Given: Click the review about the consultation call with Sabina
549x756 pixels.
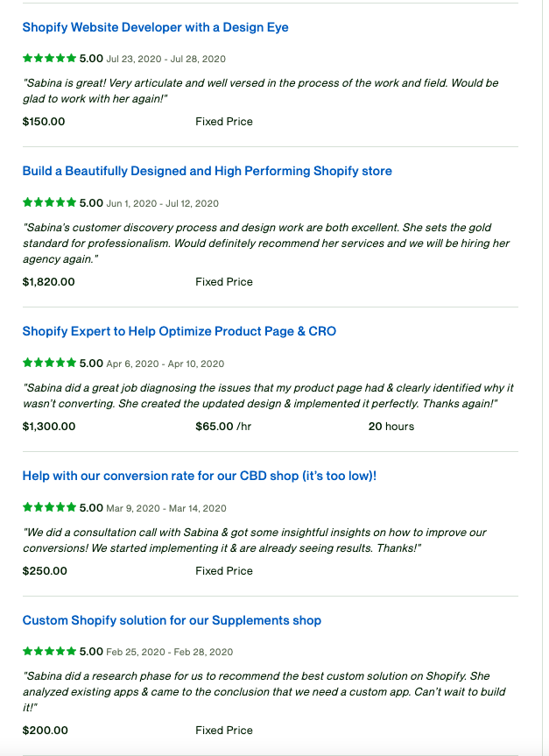Looking at the screenshot, I should (254, 540).
